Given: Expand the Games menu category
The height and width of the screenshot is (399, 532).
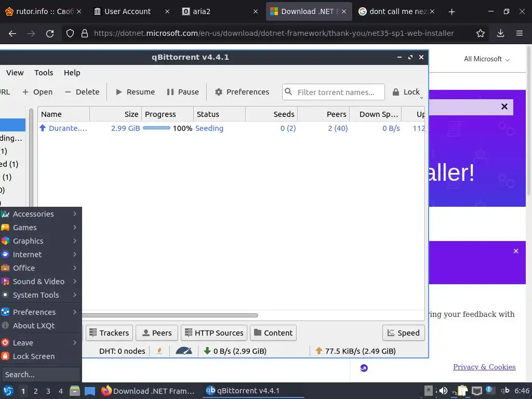Looking at the screenshot, I should tap(40, 228).
